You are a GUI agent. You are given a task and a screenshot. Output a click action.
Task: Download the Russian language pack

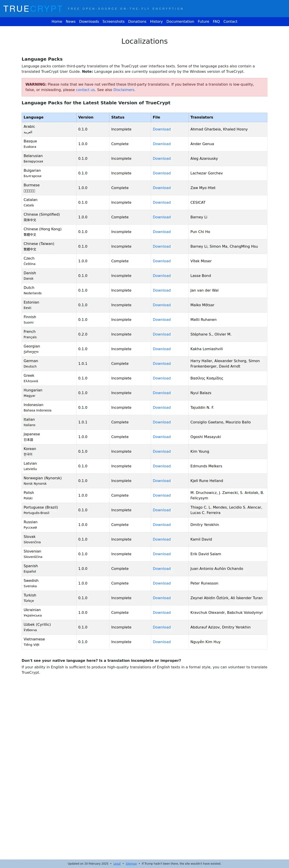161,525
